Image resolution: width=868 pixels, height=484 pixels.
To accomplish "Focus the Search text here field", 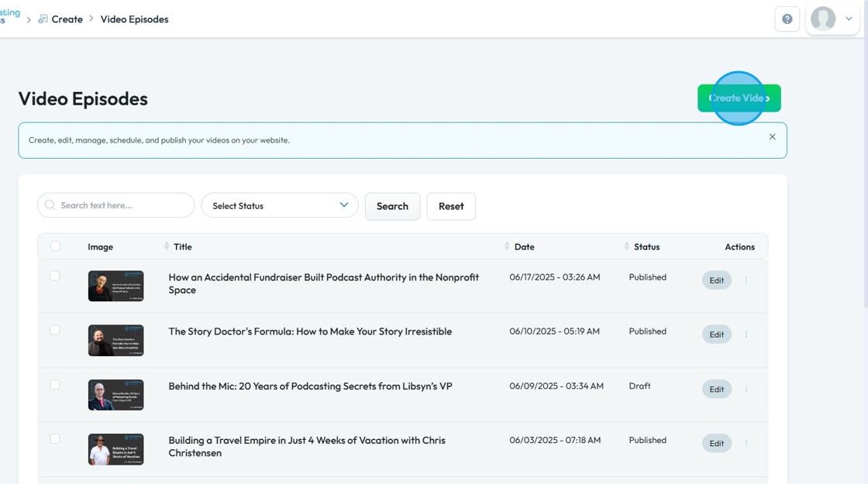I will (x=116, y=205).
